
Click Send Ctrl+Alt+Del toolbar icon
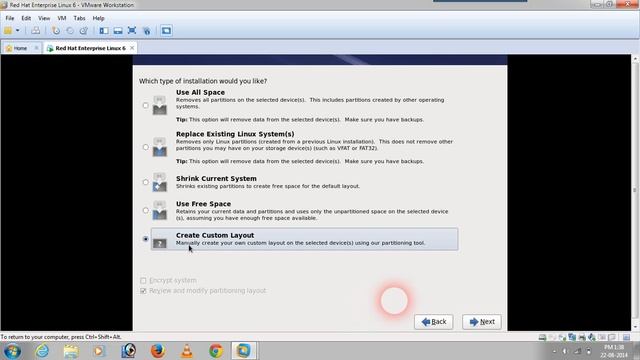(x=36, y=31)
